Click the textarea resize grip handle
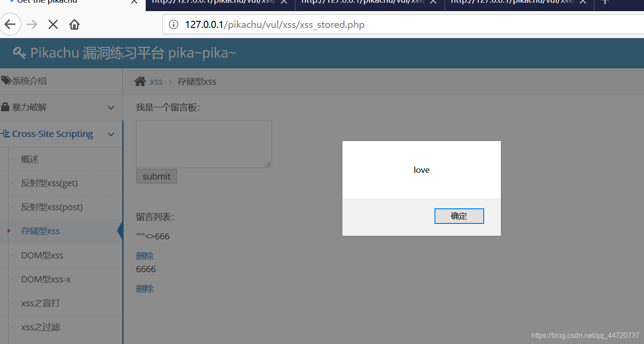Viewport: 644px width, 344px height. coord(268,164)
